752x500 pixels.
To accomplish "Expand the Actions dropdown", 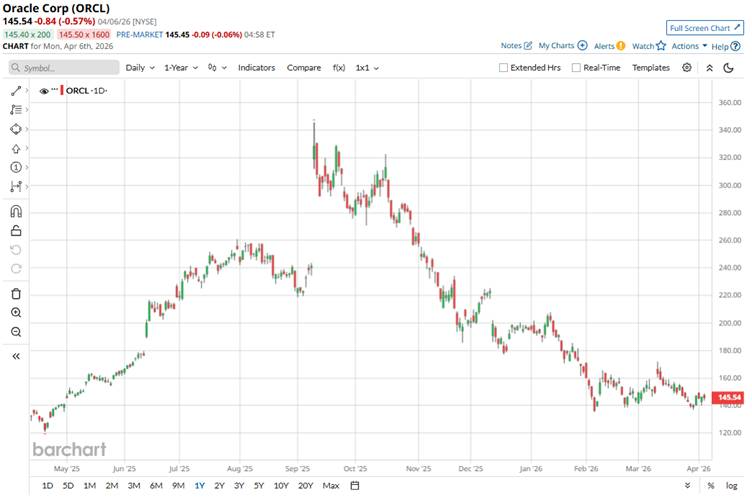I will pyautogui.click(x=689, y=46).
